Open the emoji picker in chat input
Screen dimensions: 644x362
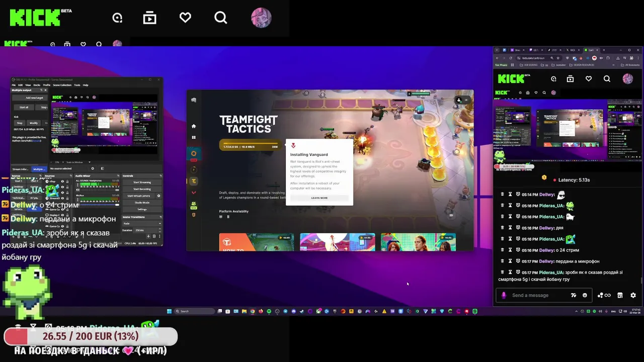(585, 295)
